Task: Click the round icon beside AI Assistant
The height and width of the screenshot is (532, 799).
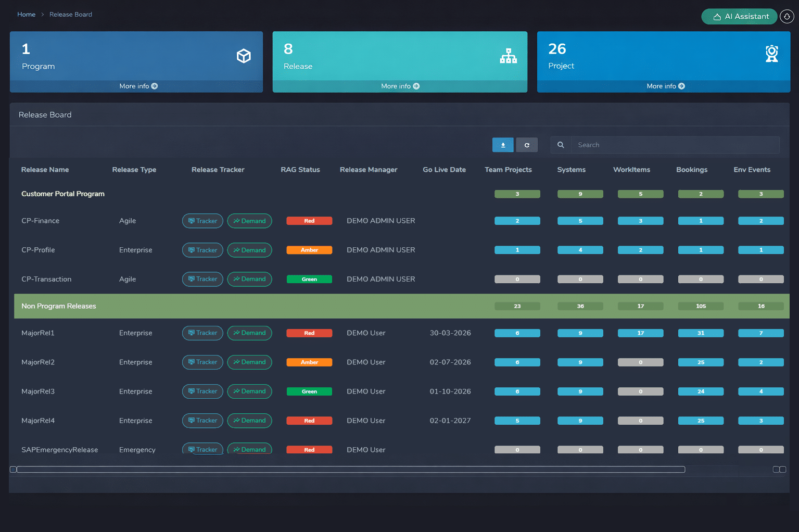Action: click(787, 17)
